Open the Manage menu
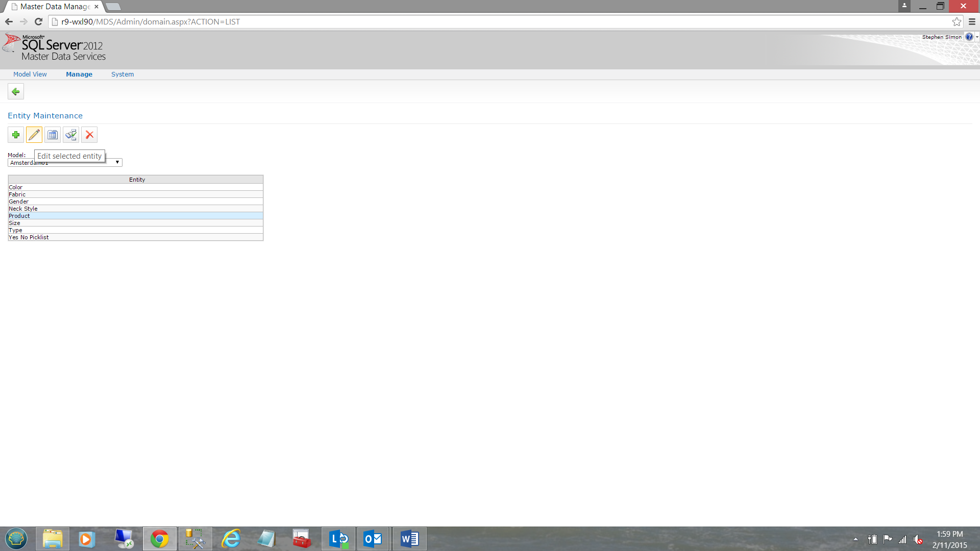 click(79, 74)
